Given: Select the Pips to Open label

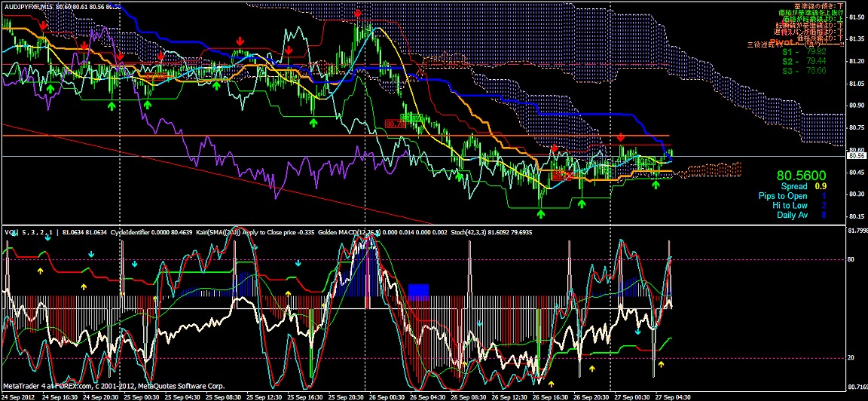Looking at the screenshot, I should pos(782,196).
